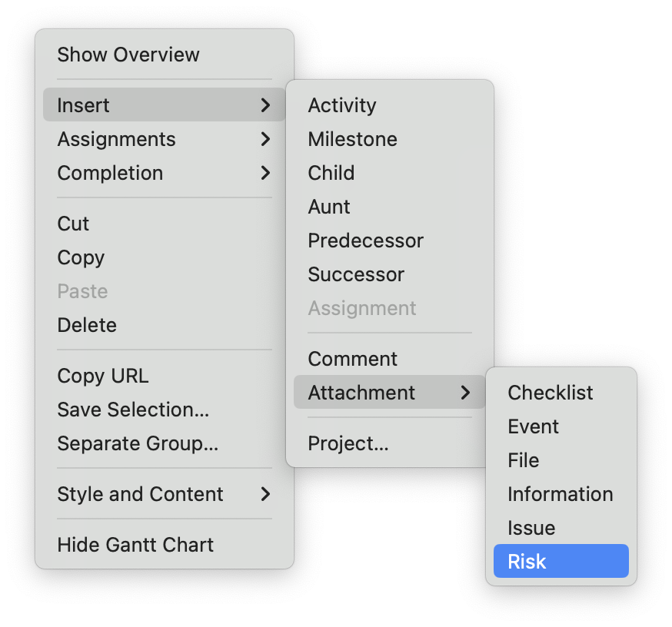
Task: Choose Cut from the context menu
Action: click(x=74, y=224)
